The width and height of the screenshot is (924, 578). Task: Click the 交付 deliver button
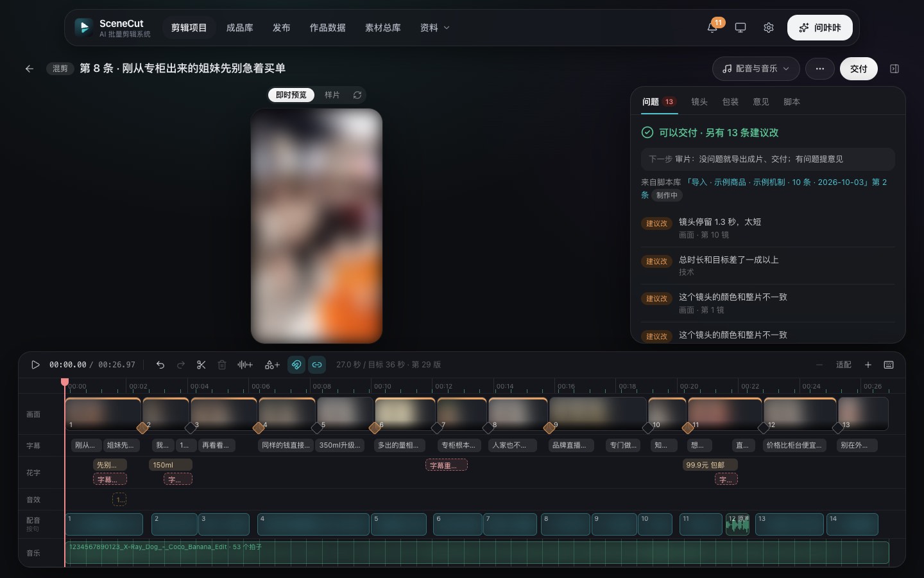click(x=859, y=69)
